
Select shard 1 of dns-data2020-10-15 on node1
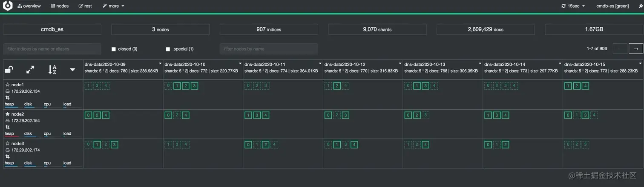coord(568,86)
